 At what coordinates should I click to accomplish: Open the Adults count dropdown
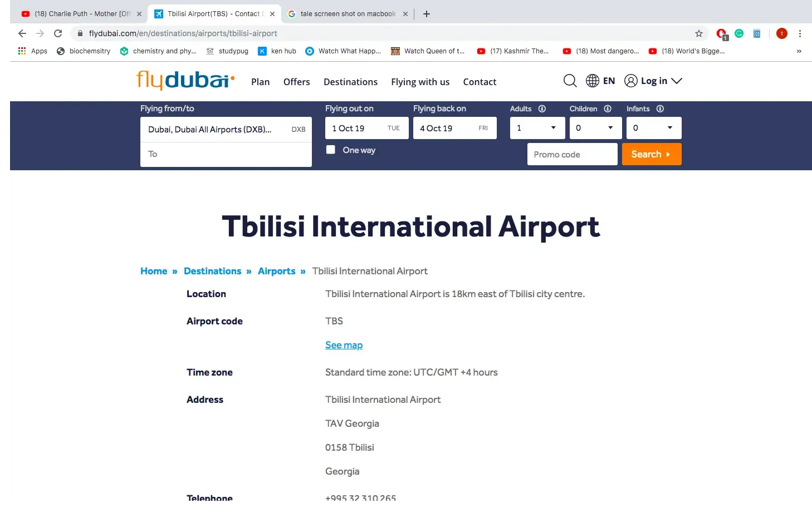point(537,128)
